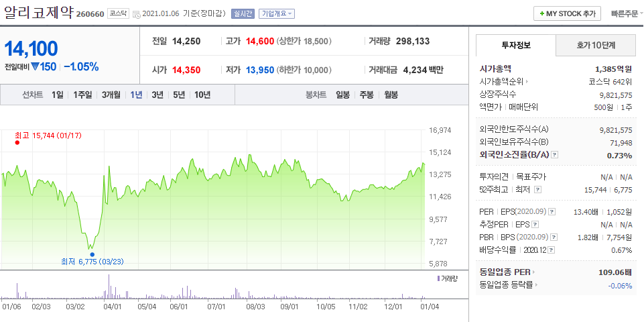
Task: Click the 04/01 date axis label
Action: pos(112,307)
